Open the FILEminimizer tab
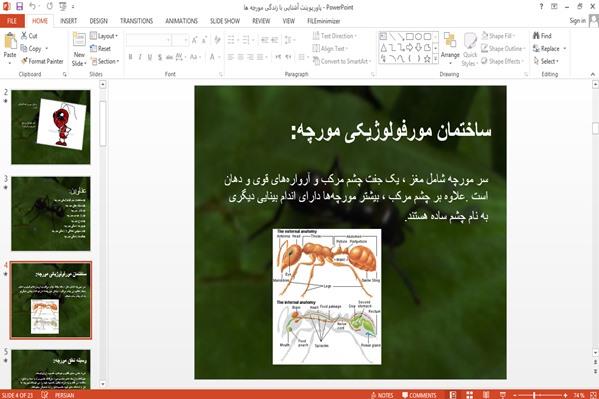The height and width of the screenshot is (399, 599). point(323,21)
